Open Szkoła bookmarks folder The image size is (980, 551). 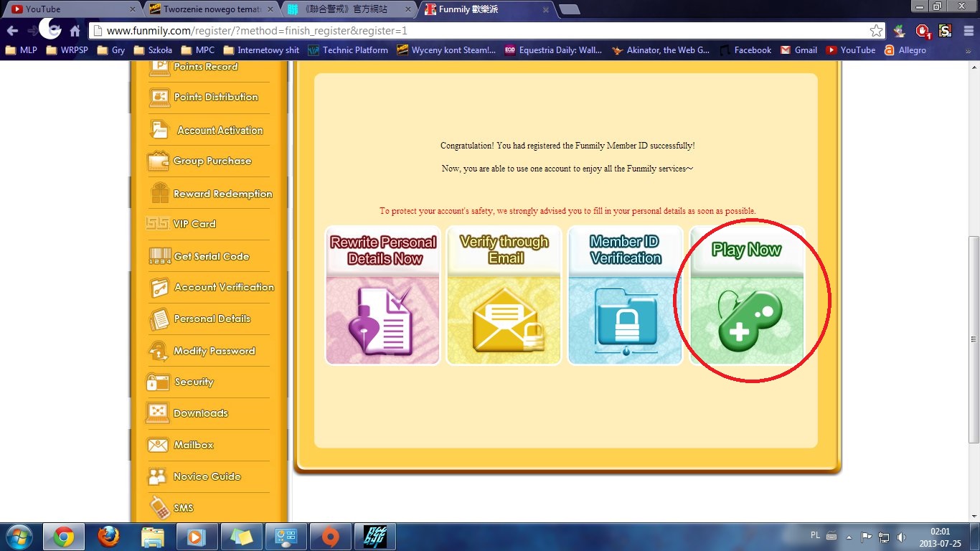[x=153, y=50]
